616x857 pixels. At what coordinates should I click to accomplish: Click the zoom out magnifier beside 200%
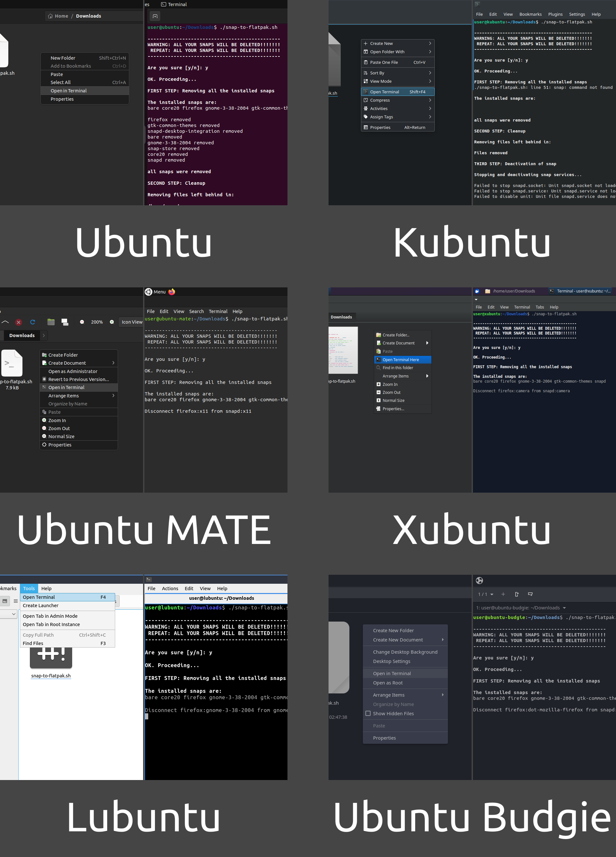pos(82,322)
